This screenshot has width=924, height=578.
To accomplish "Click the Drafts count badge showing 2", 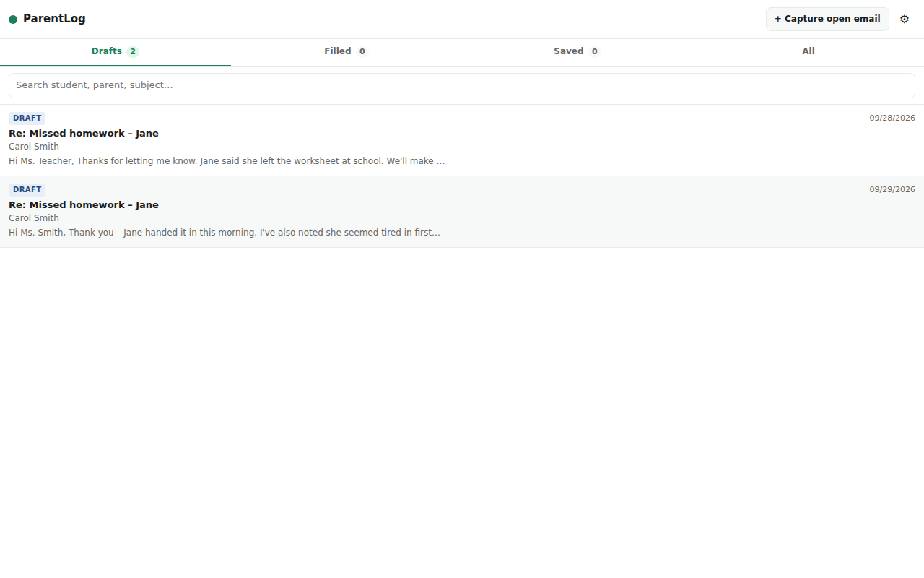I will pos(133,52).
